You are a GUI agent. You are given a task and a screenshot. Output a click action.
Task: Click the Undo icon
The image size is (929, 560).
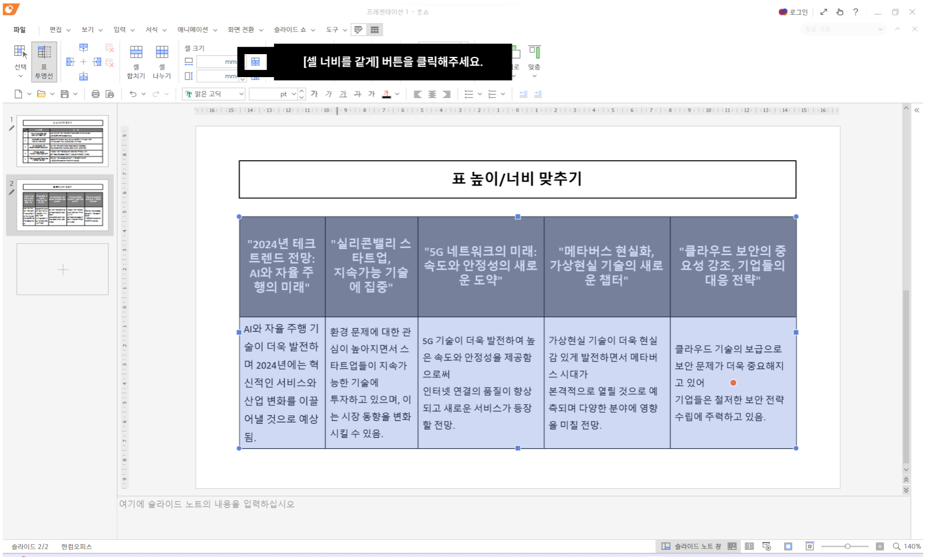click(x=133, y=94)
